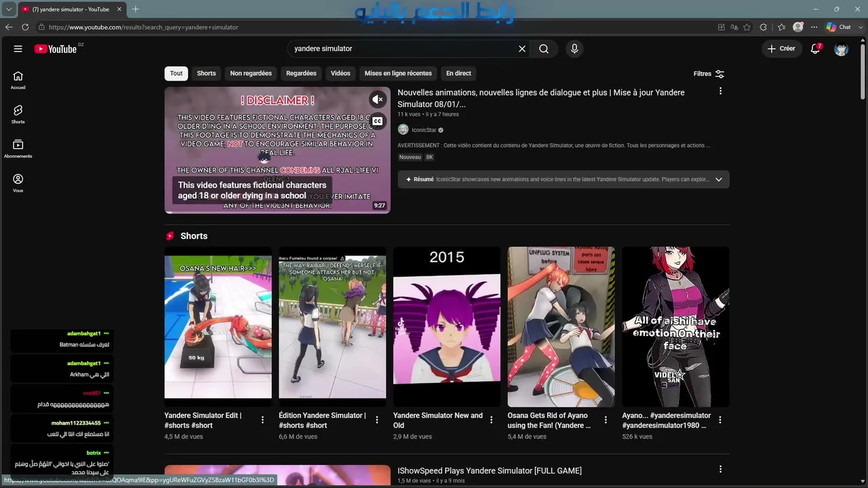Open the options menu for the IShowSpeed video

[720, 469]
